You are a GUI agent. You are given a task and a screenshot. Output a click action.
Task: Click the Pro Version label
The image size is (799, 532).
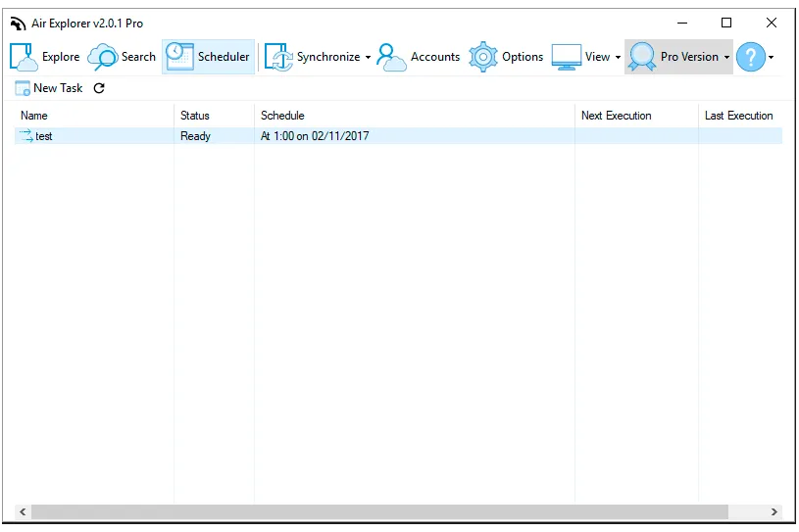(x=689, y=57)
